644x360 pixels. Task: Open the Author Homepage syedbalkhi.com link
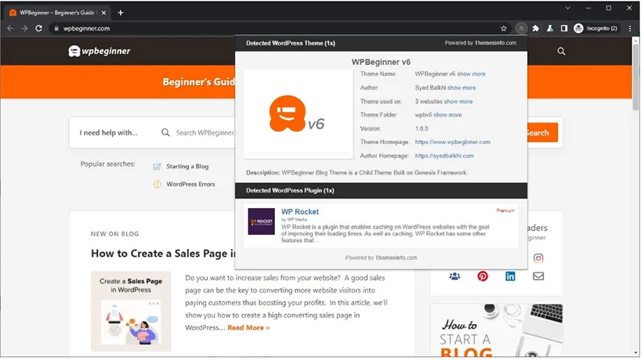444,156
